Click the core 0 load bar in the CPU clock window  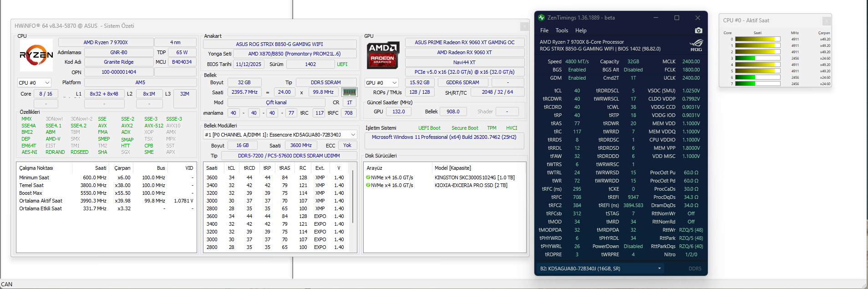tap(758, 39)
